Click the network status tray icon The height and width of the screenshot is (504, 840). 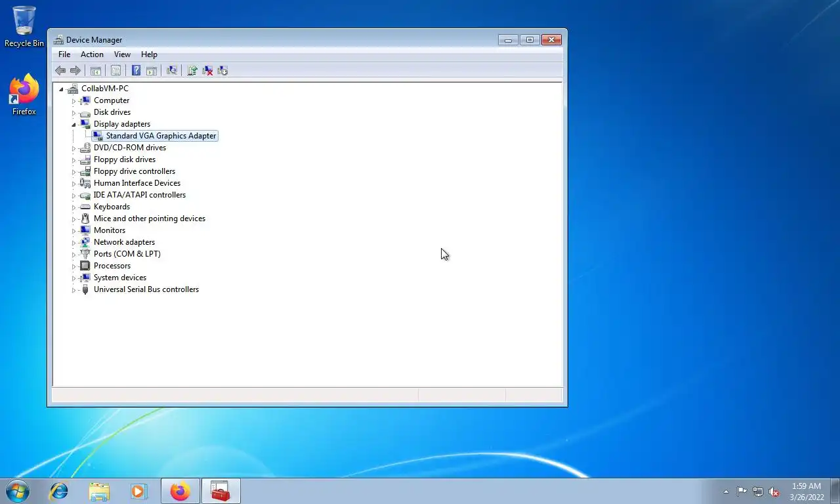coord(758,492)
